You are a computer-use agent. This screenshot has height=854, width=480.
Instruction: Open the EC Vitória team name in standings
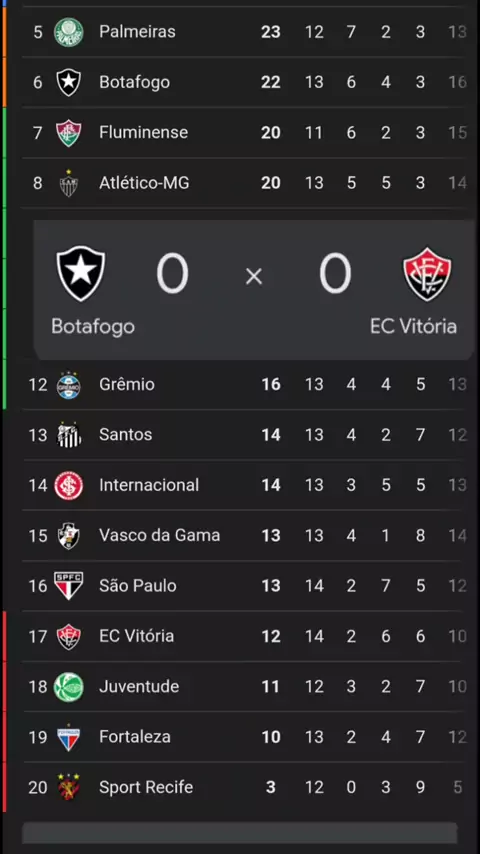[x=136, y=636]
